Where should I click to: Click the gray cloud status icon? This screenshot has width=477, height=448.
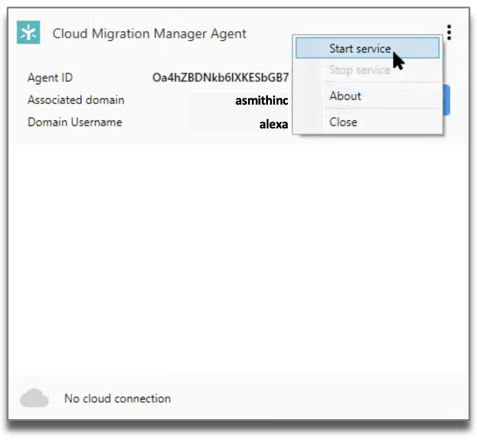point(34,398)
